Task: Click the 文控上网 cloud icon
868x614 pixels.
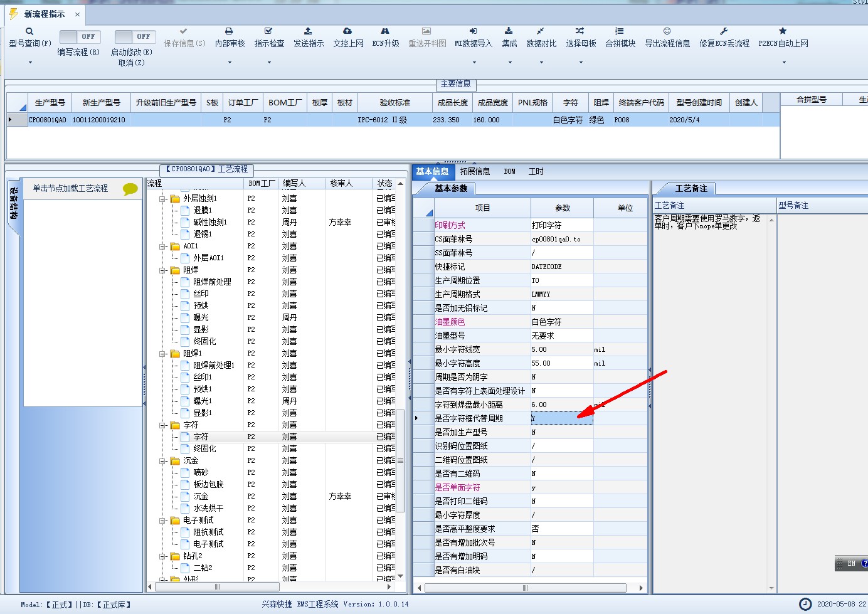Action: coord(347,31)
